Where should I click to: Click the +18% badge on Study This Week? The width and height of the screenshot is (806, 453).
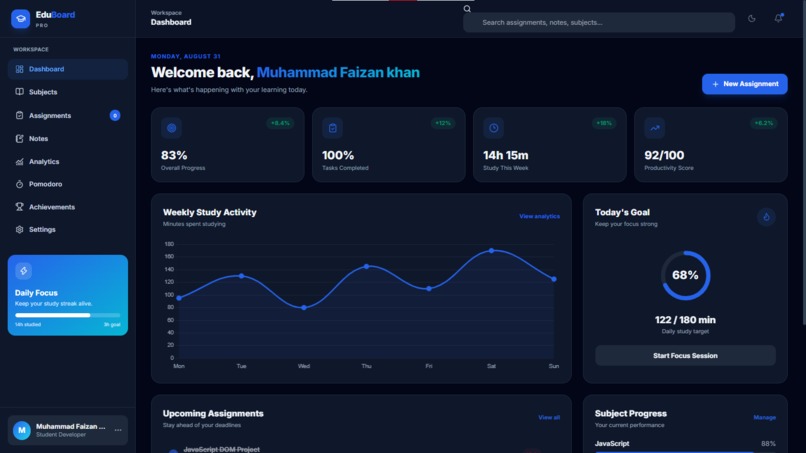point(604,123)
